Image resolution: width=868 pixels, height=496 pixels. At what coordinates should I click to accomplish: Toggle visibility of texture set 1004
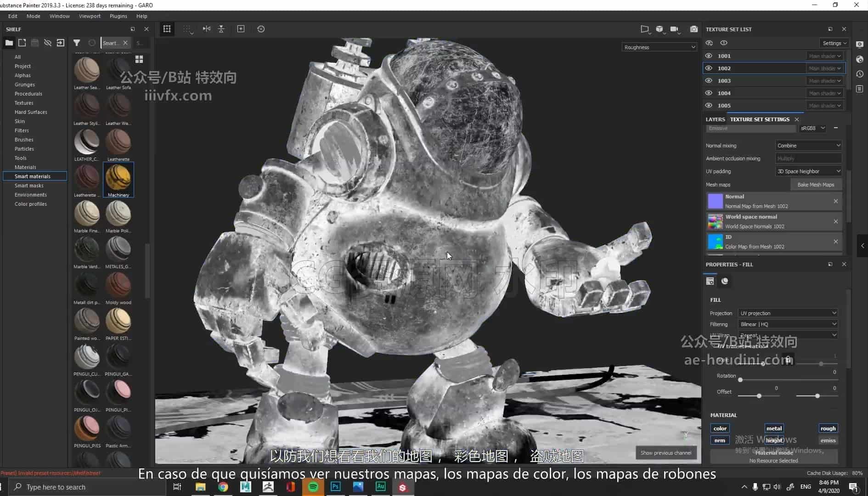(709, 93)
